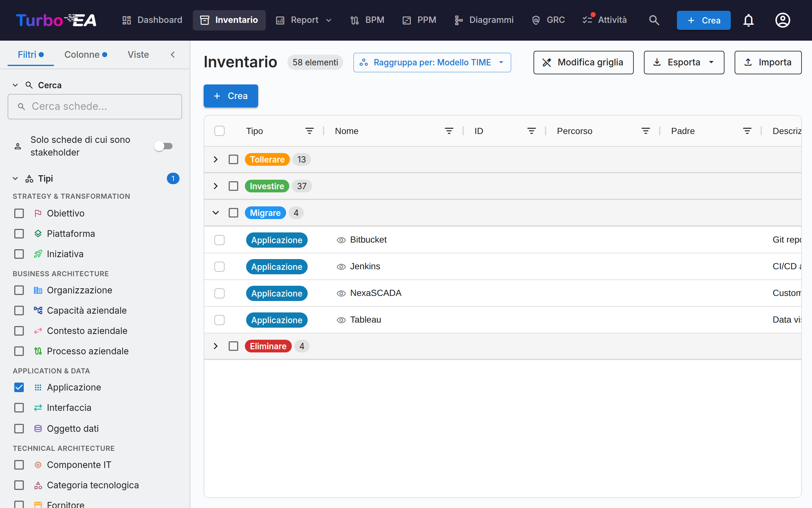Image resolution: width=812 pixels, height=508 pixels.
Task: Open the Esporta dropdown
Action: 684,63
